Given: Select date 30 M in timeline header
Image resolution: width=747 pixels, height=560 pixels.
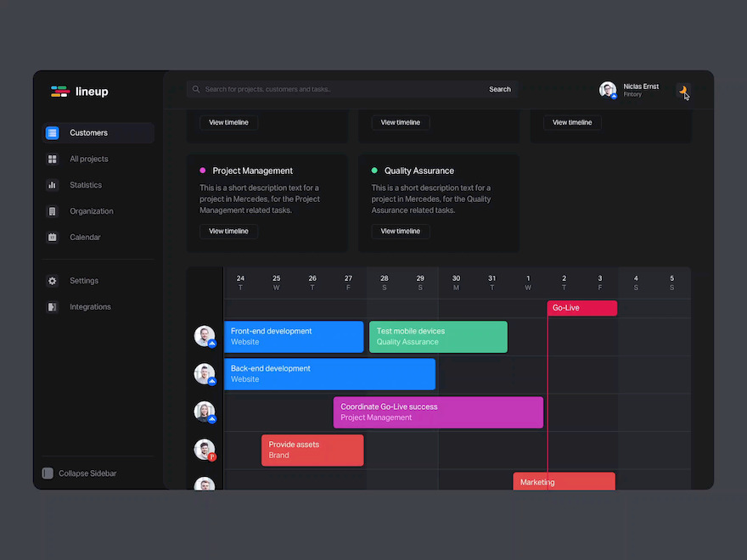Looking at the screenshot, I should pyautogui.click(x=457, y=283).
